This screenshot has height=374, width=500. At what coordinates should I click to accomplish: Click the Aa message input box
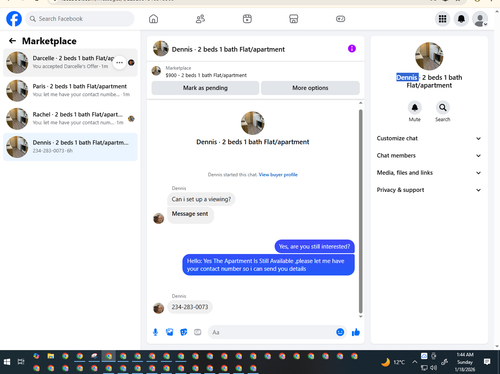coord(272,332)
